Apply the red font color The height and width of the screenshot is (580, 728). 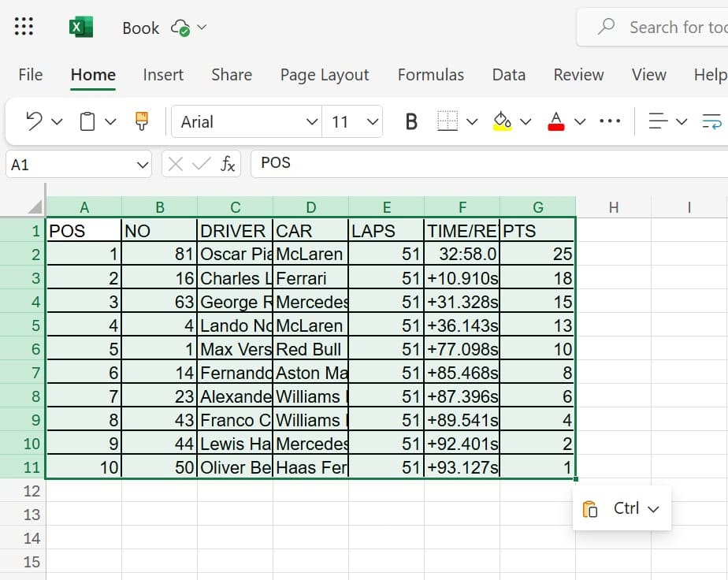[556, 121]
